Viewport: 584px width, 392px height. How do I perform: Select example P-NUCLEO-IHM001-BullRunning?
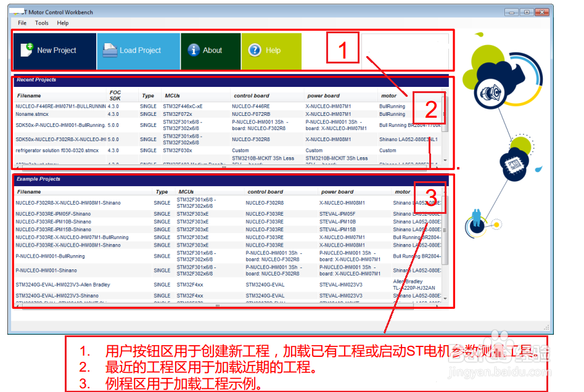pyautogui.click(x=51, y=256)
